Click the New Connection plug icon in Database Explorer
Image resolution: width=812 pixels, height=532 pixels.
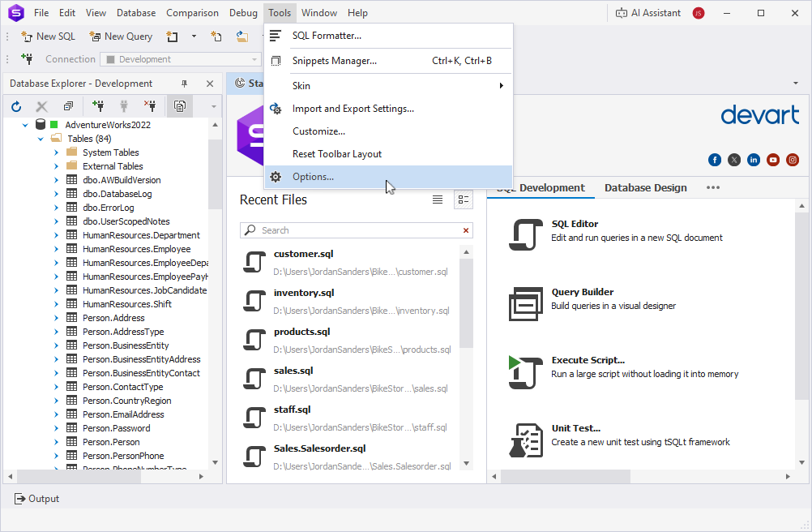click(x=98, y=106)
